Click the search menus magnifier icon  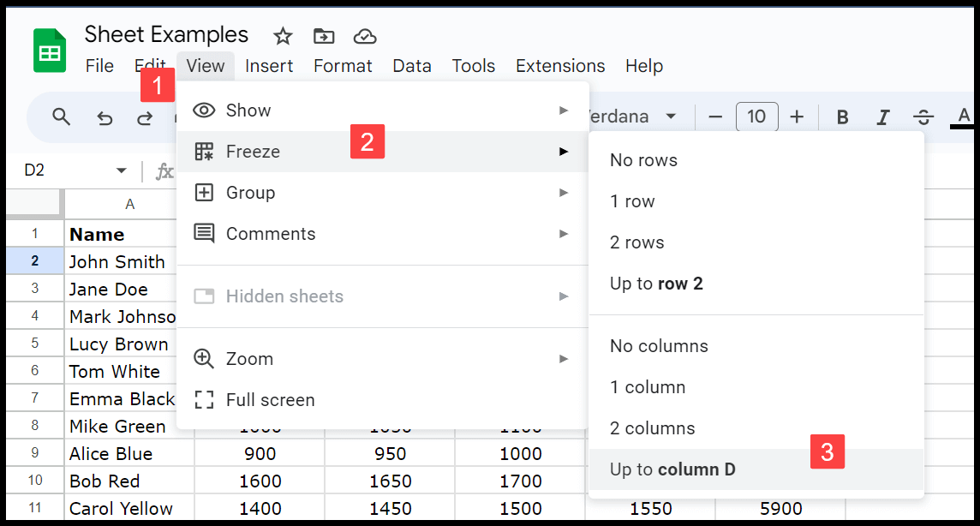[62, 117]
